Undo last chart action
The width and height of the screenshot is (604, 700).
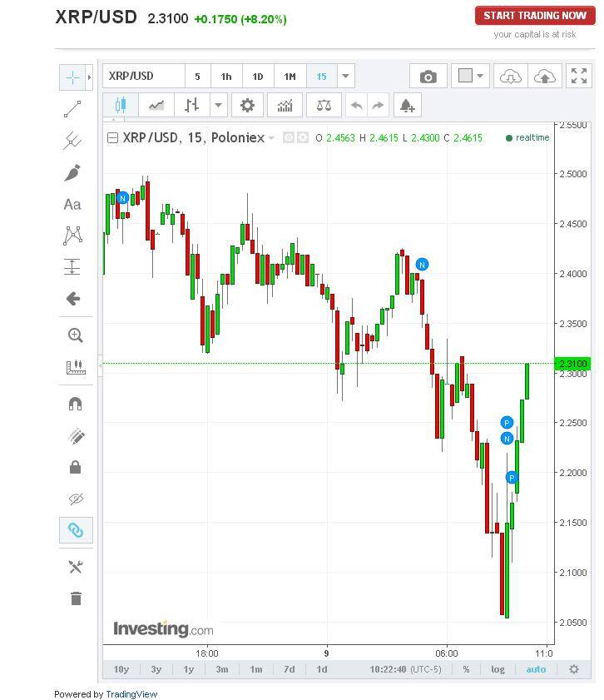tap(356, 106)
